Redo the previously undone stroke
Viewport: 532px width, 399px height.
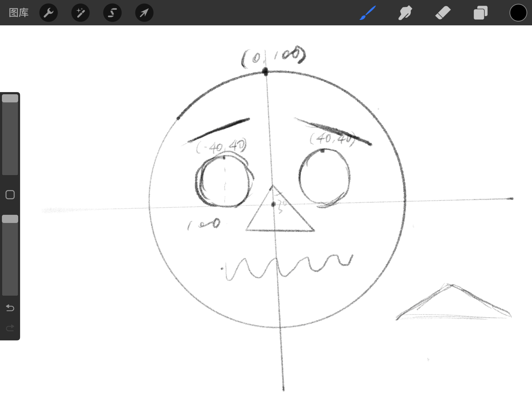click(x=10, y=328)
